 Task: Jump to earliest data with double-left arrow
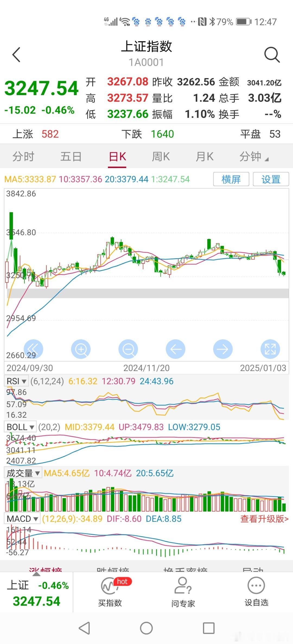[33, 349]
